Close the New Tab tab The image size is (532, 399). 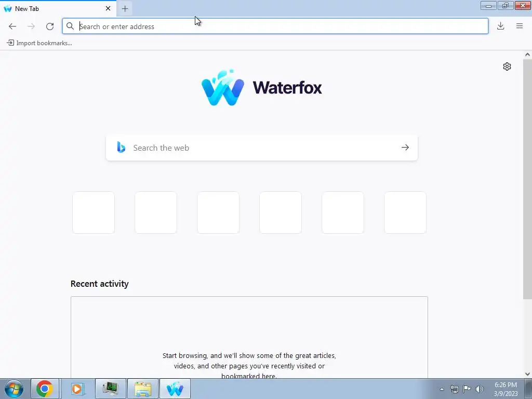(x=108, y=8)
